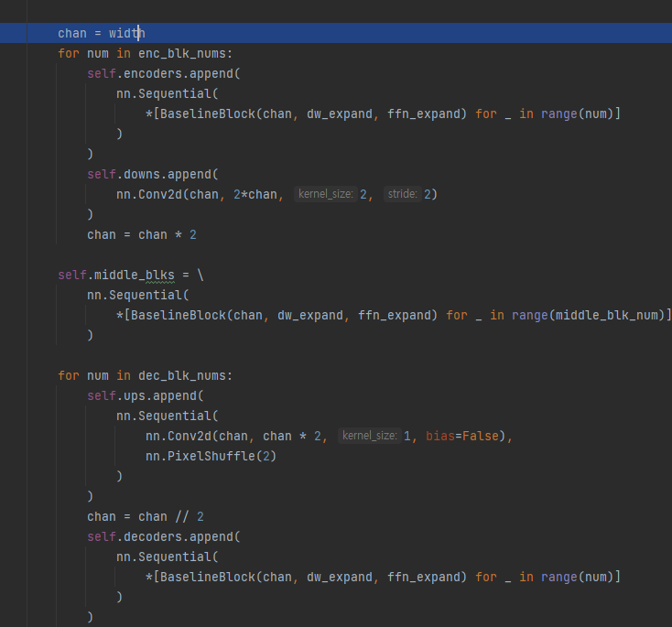
Task: Click the 'self.decoders.append(' line
Action: [x=164, y=537]
